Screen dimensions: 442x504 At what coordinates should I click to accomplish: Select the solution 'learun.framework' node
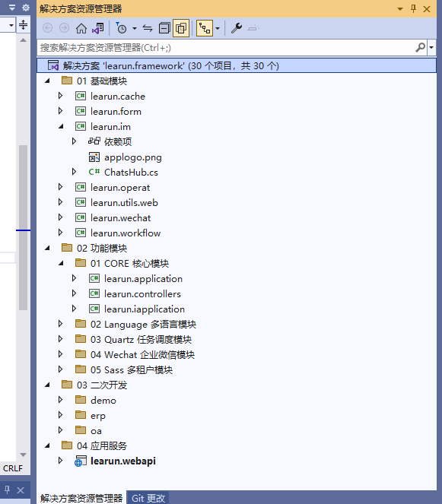237,65
